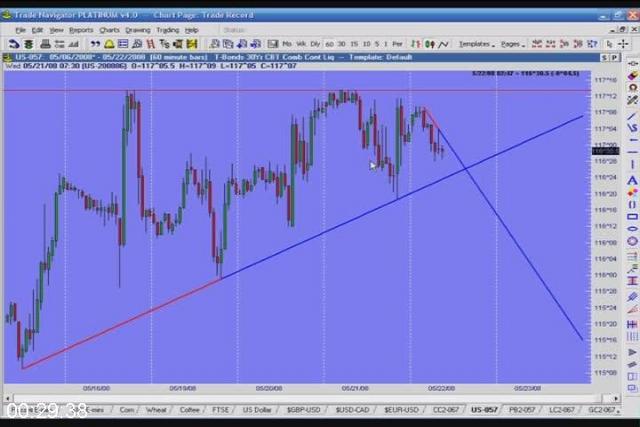This screenshot has width=640, height=427.
Task: Set timeframe to 15 minute bars
Action: 354,44
